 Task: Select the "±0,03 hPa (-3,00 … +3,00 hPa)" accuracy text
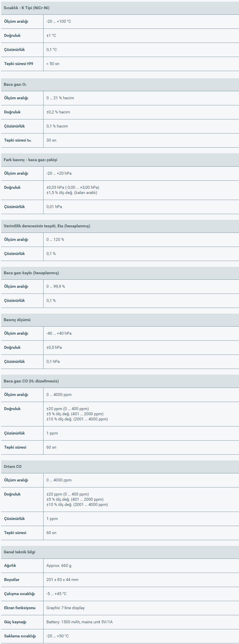click(73, 188)
